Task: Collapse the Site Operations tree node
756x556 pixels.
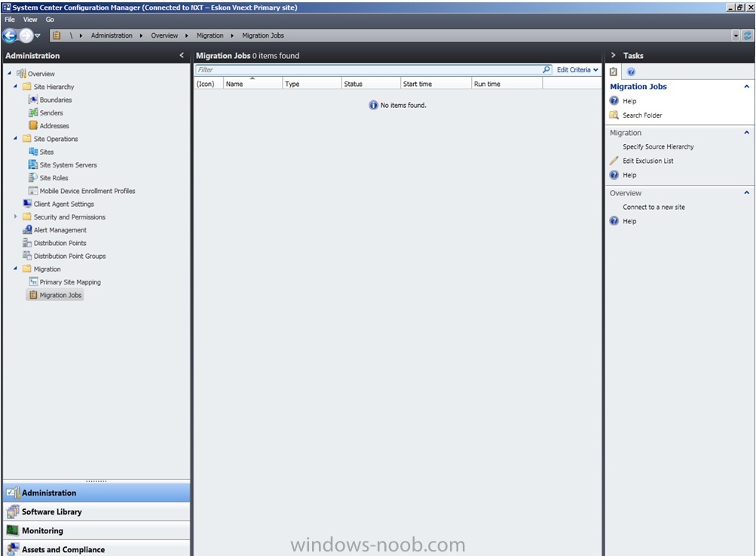Action: point(15,138)
